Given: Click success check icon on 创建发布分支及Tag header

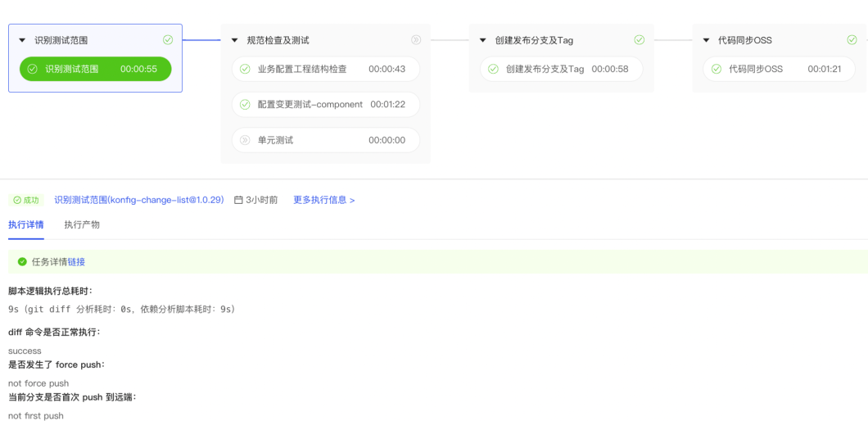Looking at the screenshot, I should pyautogui.click(x=639, y=40).
